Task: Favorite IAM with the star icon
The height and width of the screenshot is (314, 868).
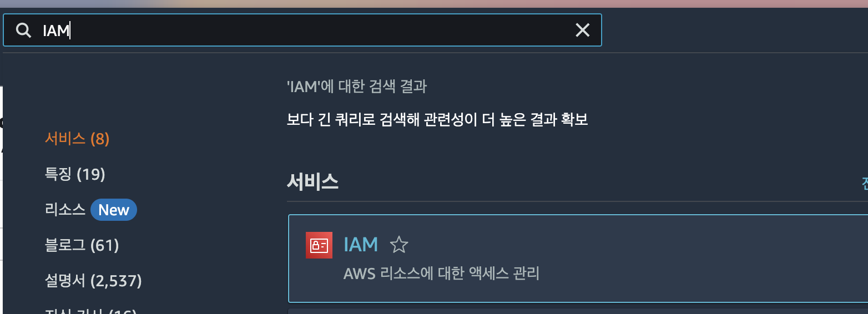Action: 399,245
